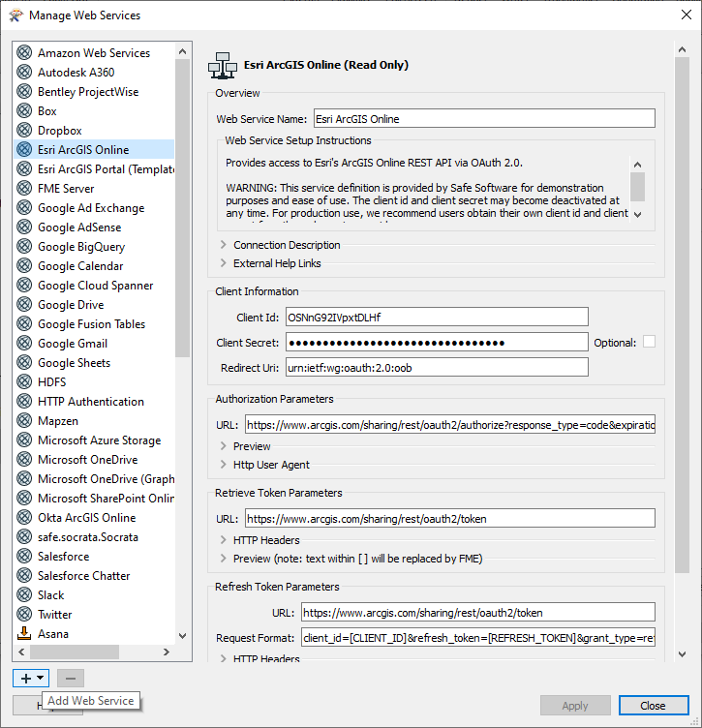
Task: Select Esri ArcGIS Online in list
Action: (94, 149)
